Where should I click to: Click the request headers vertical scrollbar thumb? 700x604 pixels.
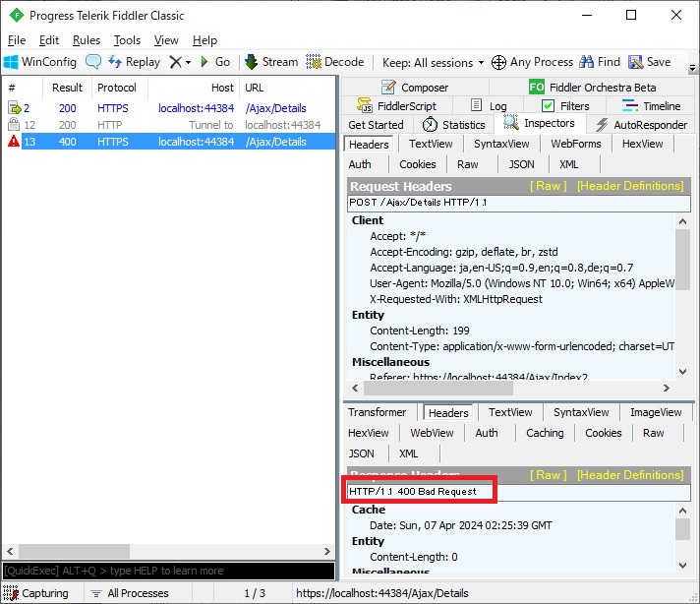tap(682, 260)
